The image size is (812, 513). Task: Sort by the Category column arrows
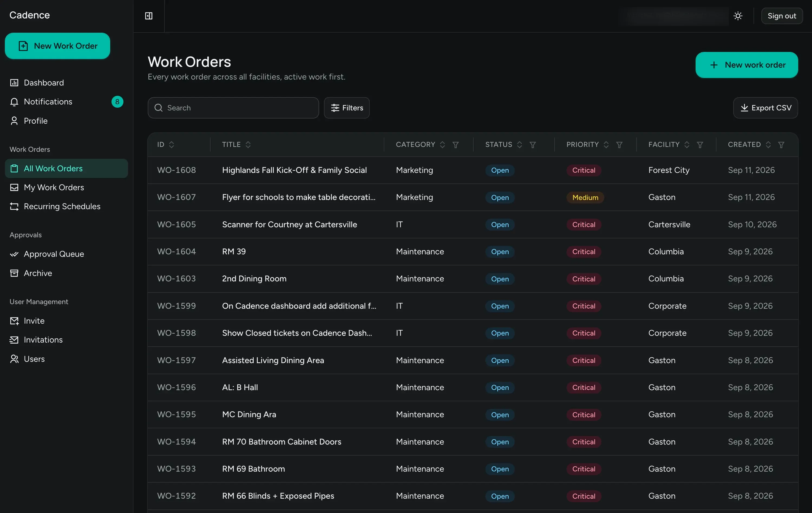point(443,144)
